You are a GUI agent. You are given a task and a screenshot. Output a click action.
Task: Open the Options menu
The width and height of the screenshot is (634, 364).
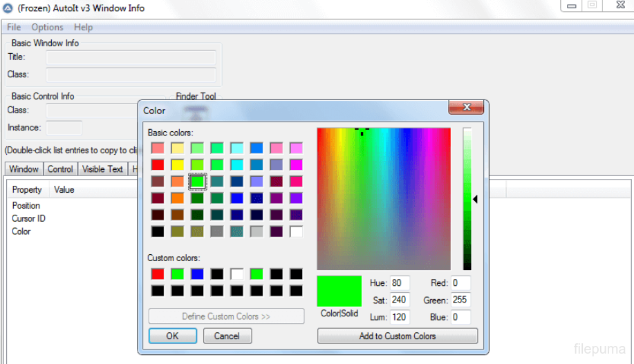coord(47,27)
